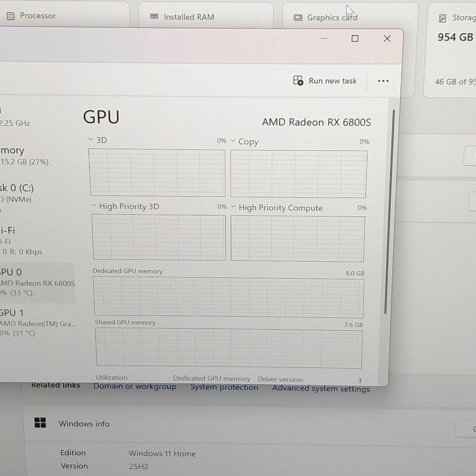Click the Processor card icon in Settings

[x=11, y=16]
